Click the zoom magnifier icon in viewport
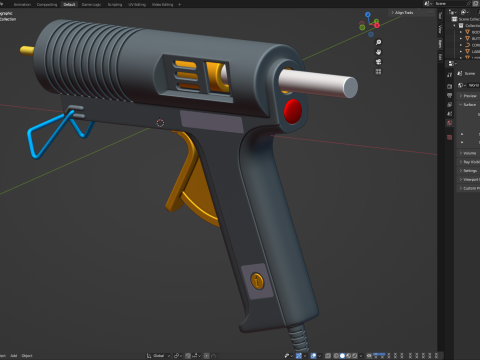 click(378, 42)
